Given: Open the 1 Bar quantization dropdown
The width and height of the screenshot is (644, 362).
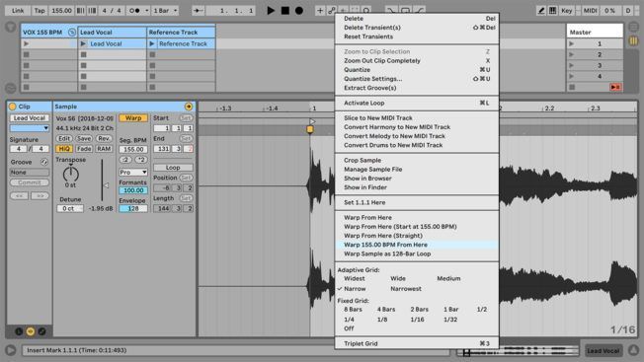Looking at the screenshot, I should (165, 11).
